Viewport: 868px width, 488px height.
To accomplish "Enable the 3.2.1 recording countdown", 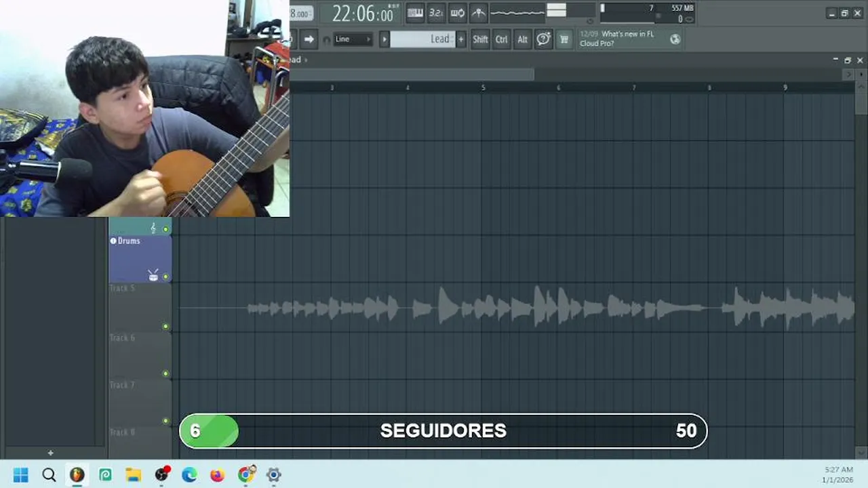I will click(x=436, y=13).
